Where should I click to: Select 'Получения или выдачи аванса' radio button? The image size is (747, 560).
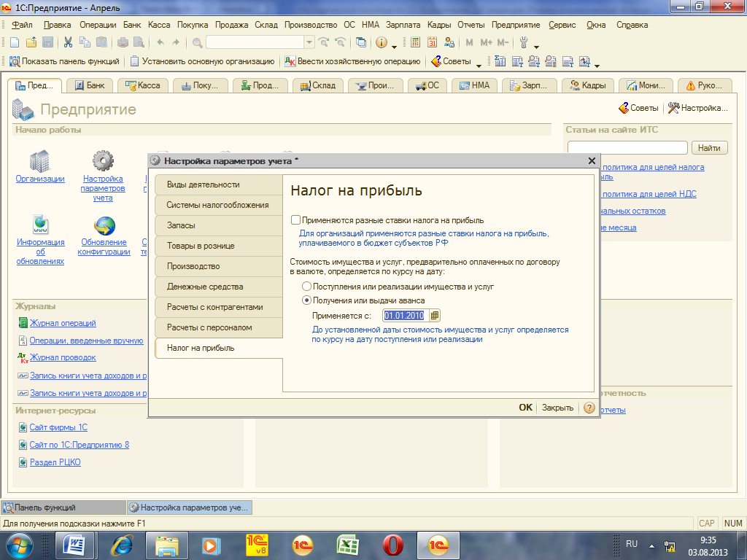307,300
